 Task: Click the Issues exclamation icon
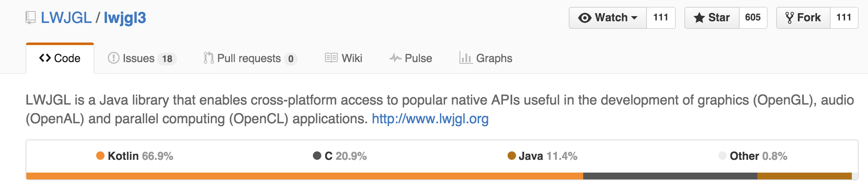(113, 58)
